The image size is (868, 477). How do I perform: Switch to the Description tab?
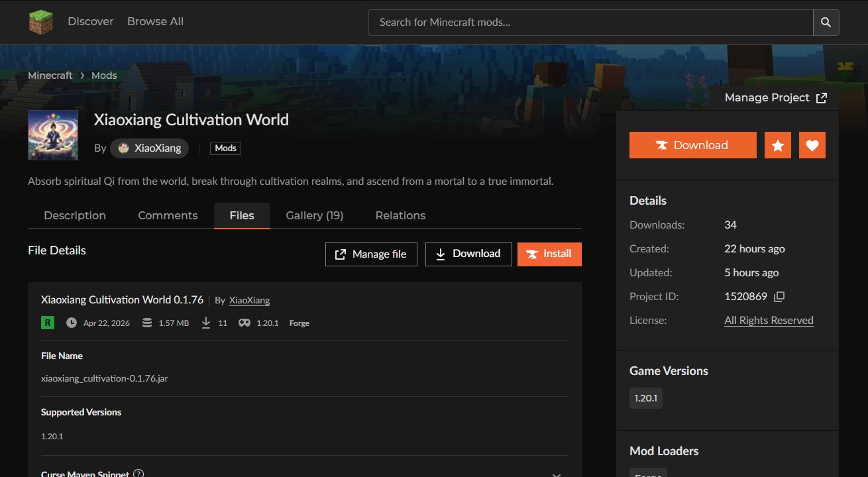click(x=75, y=216)
